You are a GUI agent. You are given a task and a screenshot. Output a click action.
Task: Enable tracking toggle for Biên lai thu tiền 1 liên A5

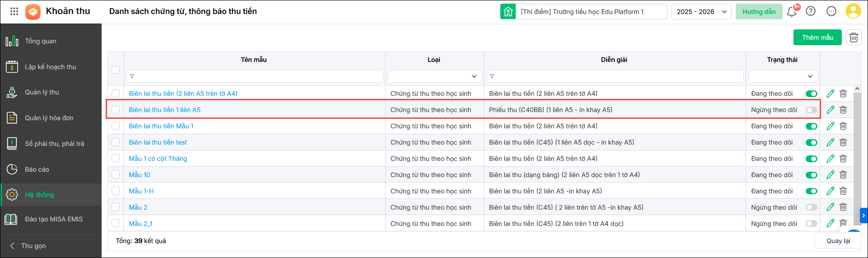click(812, 110)
